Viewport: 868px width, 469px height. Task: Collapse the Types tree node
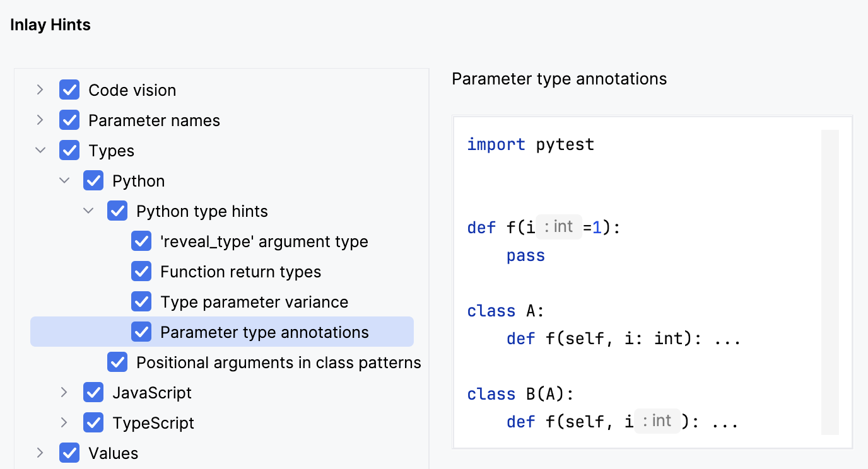(x=40, y=151)
